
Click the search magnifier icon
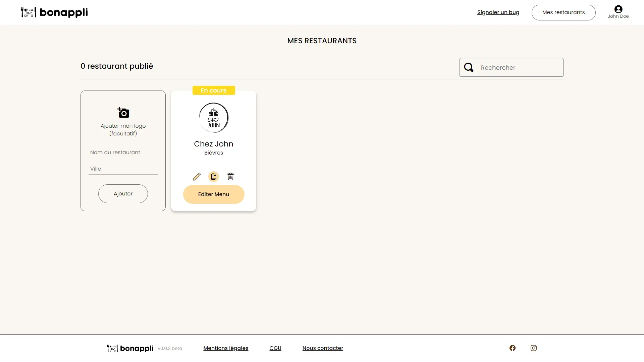tap(469, 67)
